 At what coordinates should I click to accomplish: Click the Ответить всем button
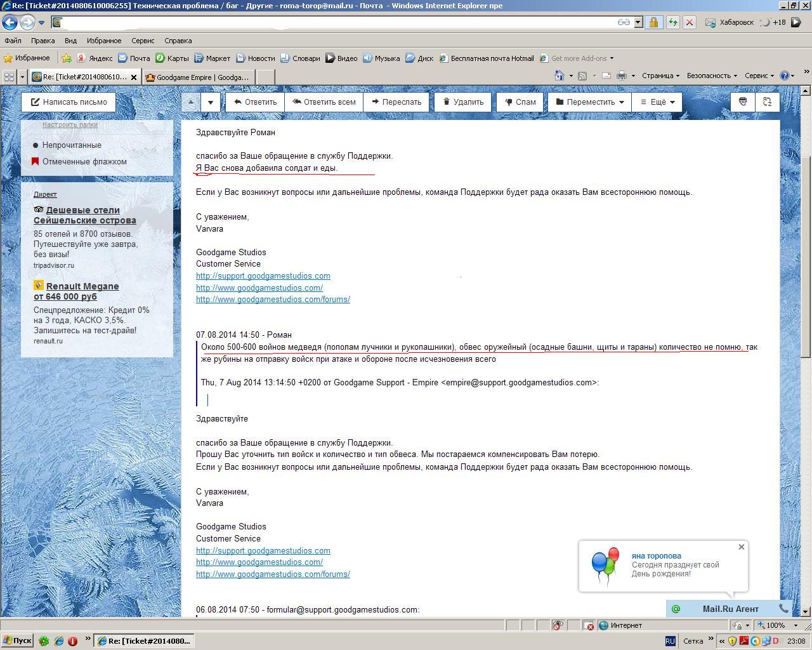(324, 102)
